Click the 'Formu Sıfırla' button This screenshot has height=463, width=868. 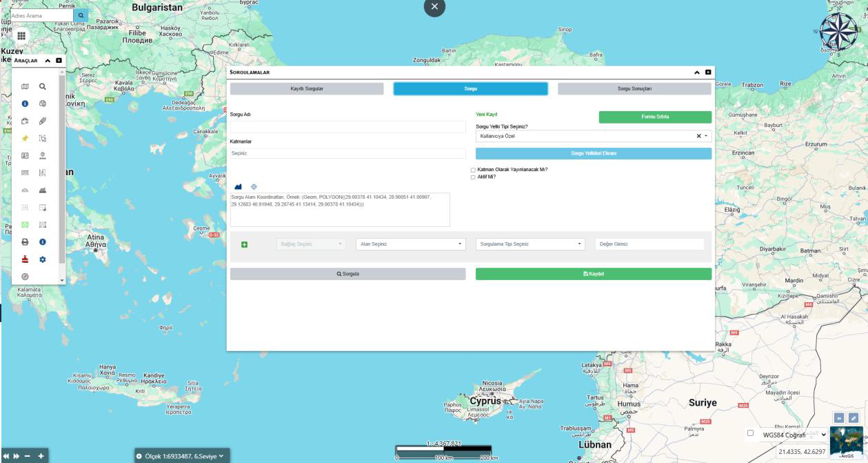pos(655,117)
